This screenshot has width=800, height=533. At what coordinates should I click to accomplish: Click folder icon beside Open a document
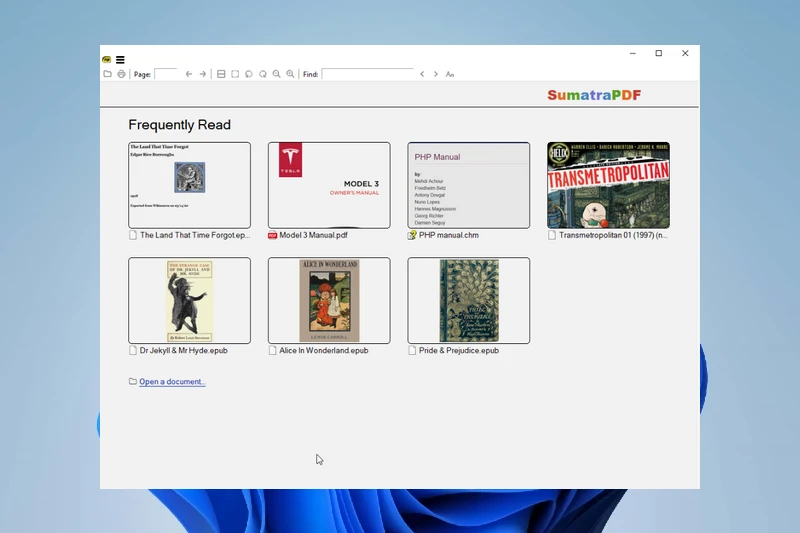[x=133, y=381]
